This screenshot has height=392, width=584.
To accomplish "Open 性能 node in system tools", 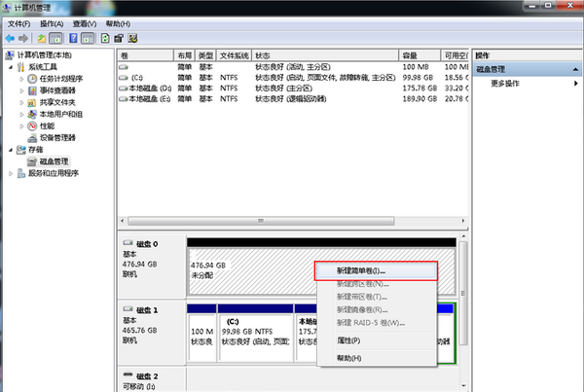I will [x=46, y=125].
